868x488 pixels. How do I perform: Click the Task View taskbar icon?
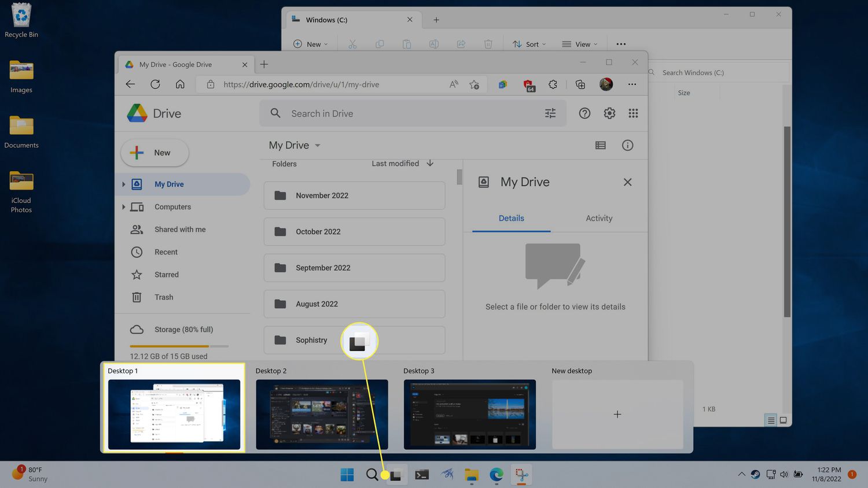click(x=395, y=475)
